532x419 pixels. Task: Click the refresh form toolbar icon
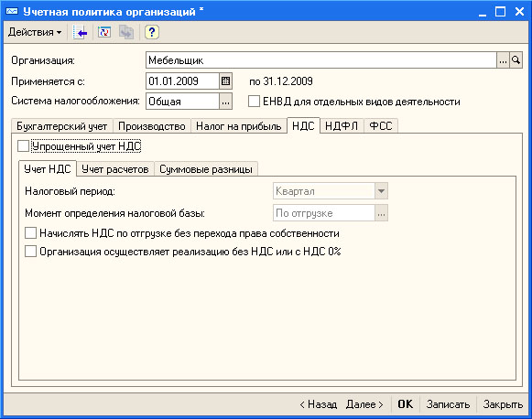pyautogui.click(x=104, y=32)
